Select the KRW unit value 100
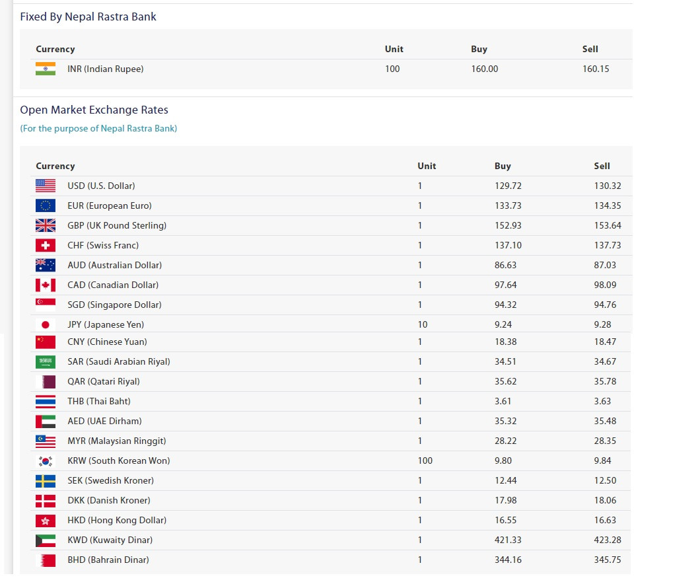The height and width of the screenshot is (588, 700). (425, 460)
